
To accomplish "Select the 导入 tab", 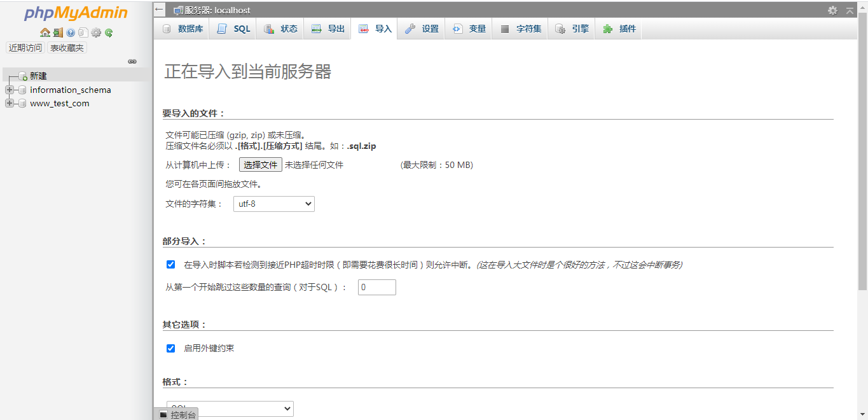I will (x=375, y=29).
